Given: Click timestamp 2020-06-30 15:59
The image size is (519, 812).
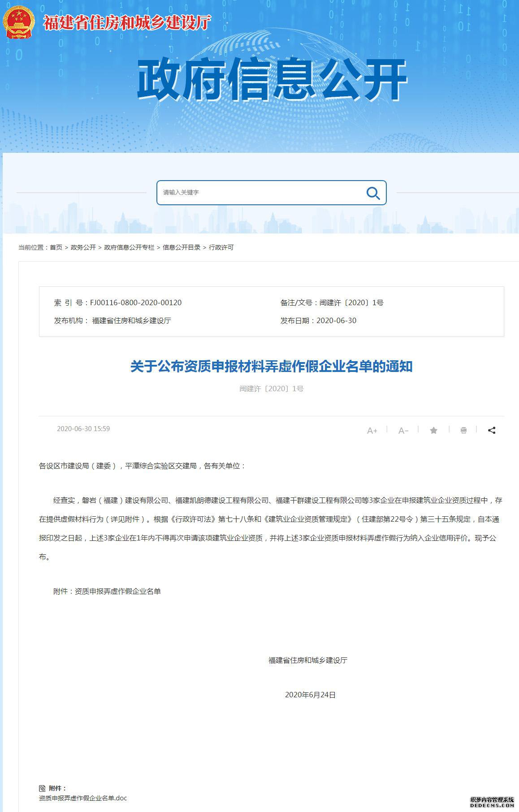Looking at the screenshot, I should (x=83, y=429).
